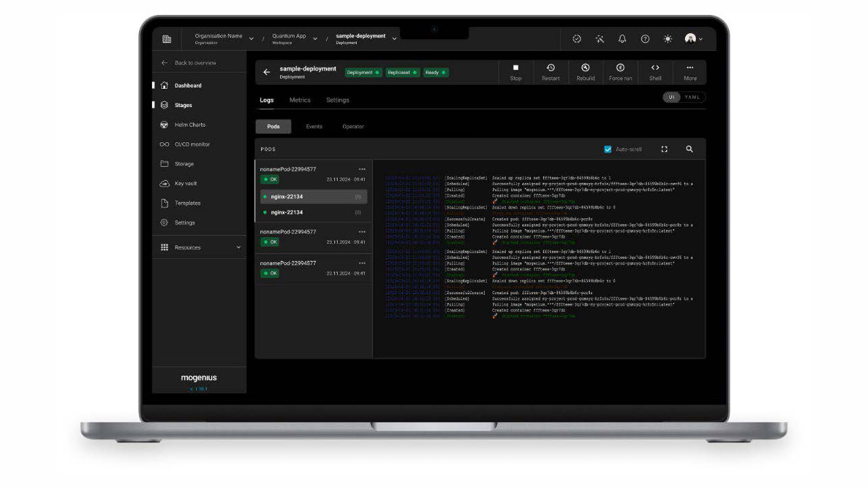Open the Organisation Name dropdown
The height and width of the screenshot is (488, 868).
[250, 38]
